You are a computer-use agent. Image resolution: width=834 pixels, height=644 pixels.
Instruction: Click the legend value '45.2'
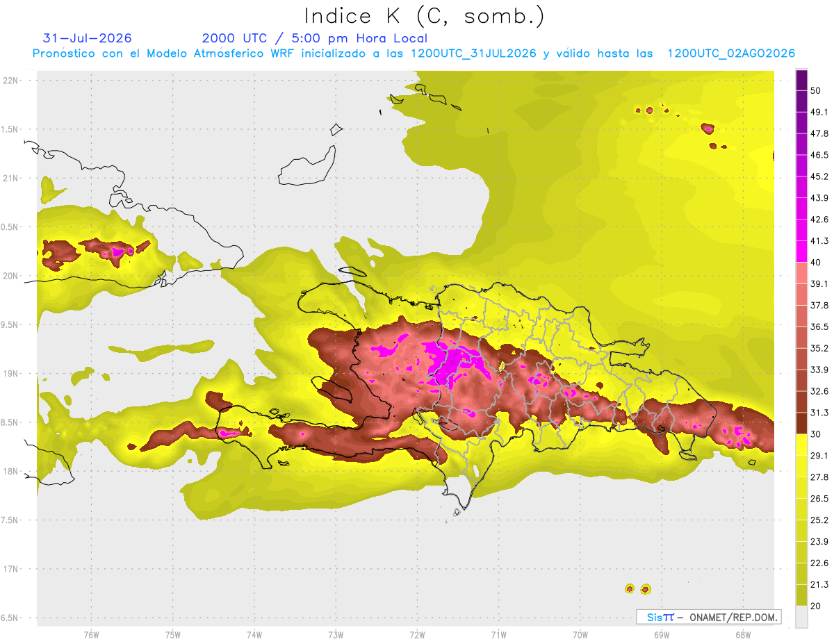820,176
